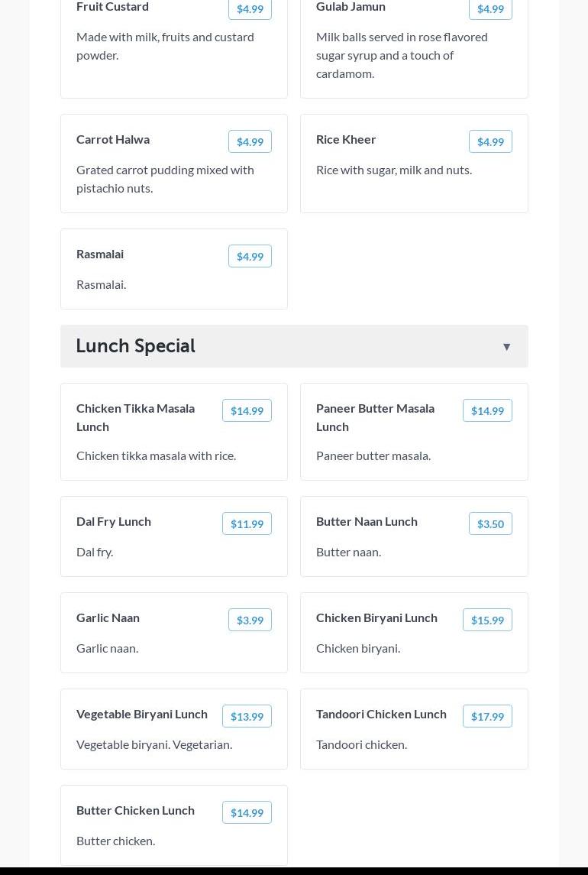Viewport: 588px width, 875px height.
Task: Click the $17.99 Tandoori Chicken Lunch price
Action: tap(487, 716)
